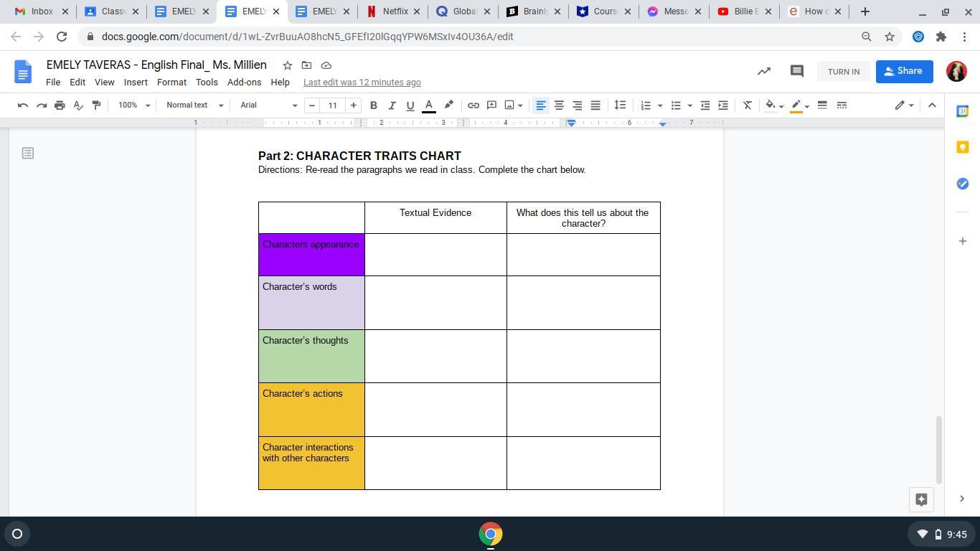980x551 pixels.
Task: Enable center alignment
Action: pos(559,105)
